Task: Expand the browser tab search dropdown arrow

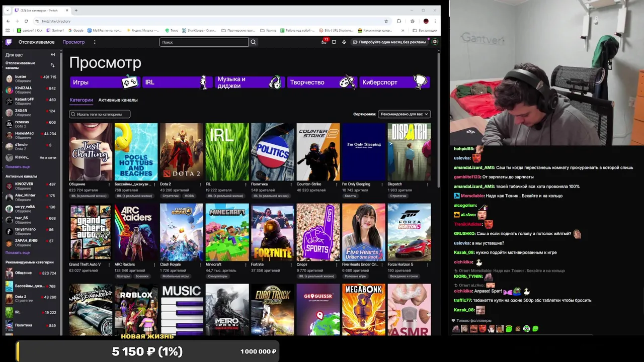Action: tap(8, 10)
